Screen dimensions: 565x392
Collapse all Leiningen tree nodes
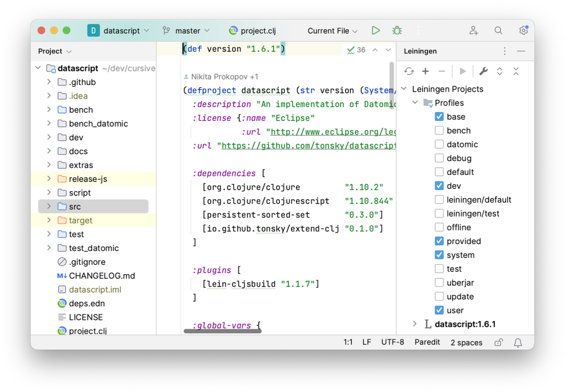point(516,71)
